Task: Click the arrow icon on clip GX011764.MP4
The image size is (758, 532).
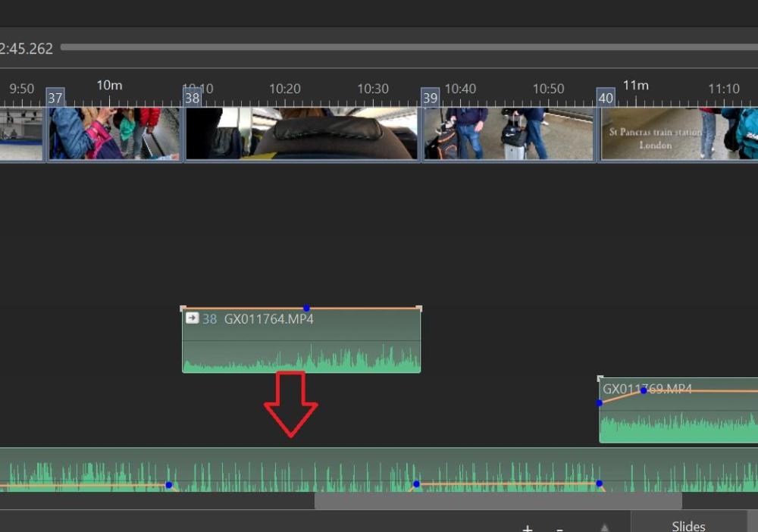Action: tap(192, 318)
